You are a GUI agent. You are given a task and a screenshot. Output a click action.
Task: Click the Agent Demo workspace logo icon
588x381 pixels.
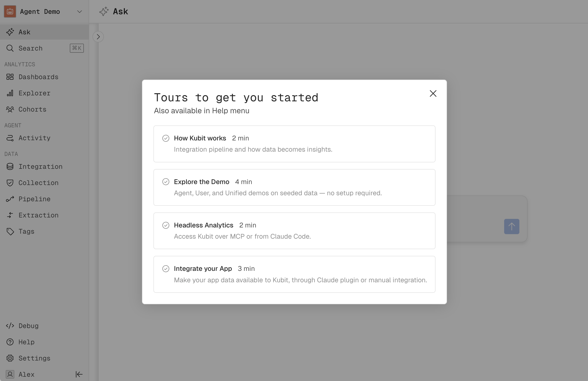10,11
